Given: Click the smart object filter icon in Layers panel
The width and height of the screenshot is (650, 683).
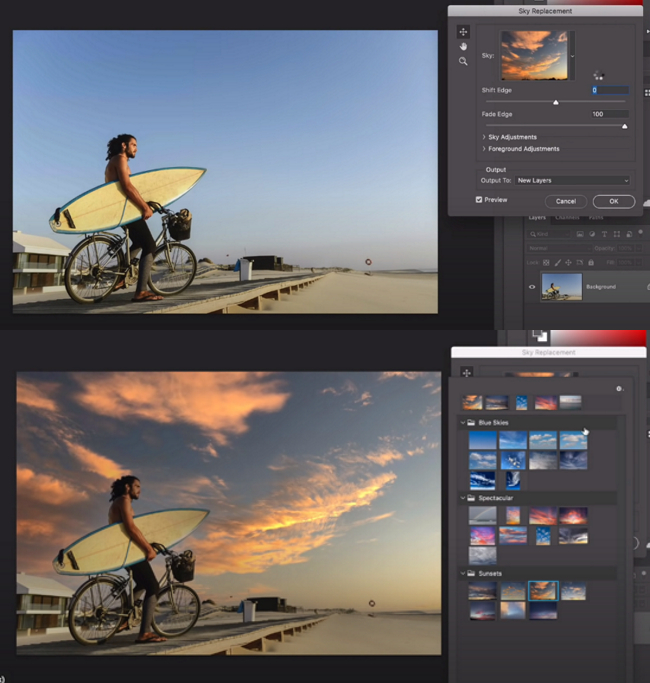Looking at the screenshot, I should (629, 234).
